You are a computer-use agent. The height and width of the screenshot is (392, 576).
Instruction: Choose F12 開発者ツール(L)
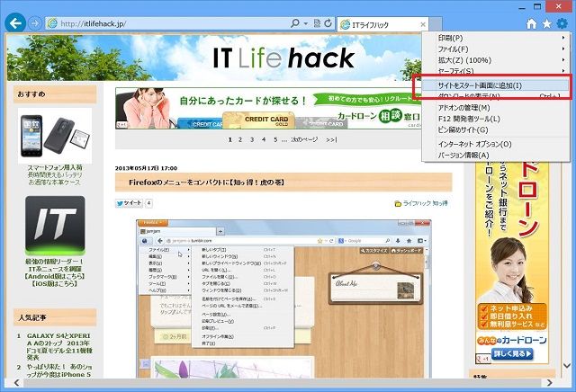tap(496, 119)
